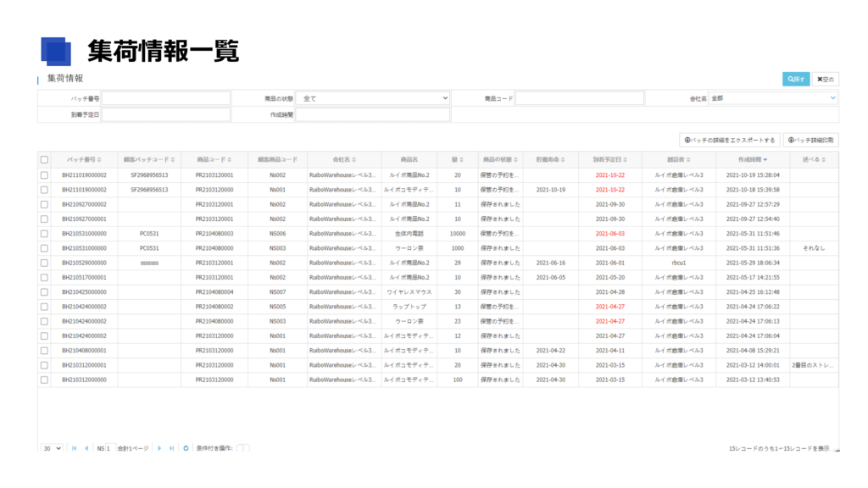Click the product name 生体内電話

(409, 234)
